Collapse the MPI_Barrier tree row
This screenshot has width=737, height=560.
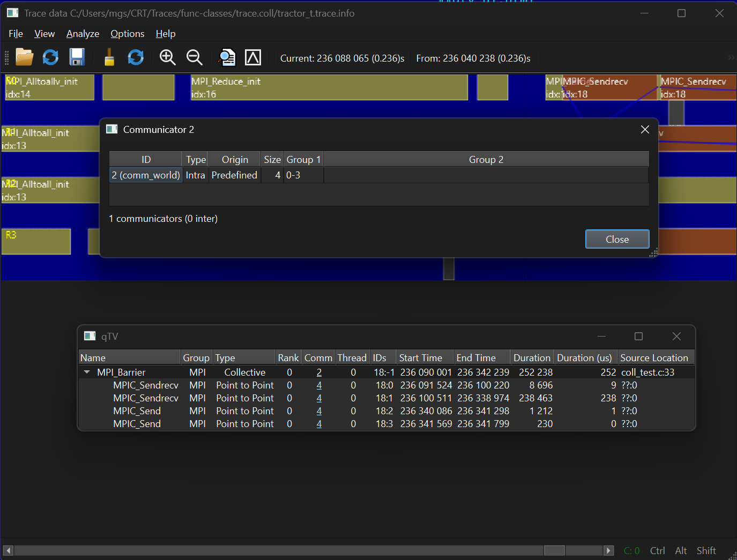click(x=87, y=372)
